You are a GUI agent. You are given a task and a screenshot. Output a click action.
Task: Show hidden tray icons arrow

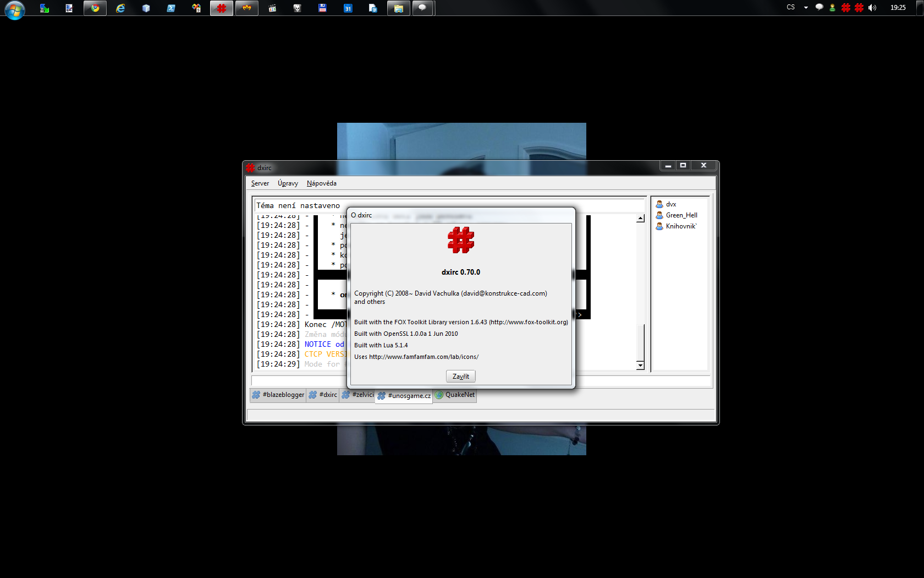tap(806, 8)
